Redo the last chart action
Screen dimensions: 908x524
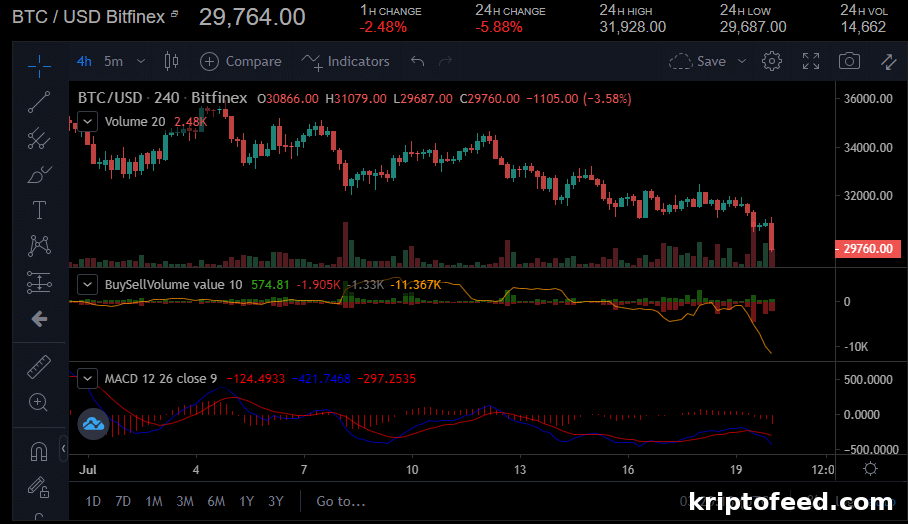click(445, 61)
